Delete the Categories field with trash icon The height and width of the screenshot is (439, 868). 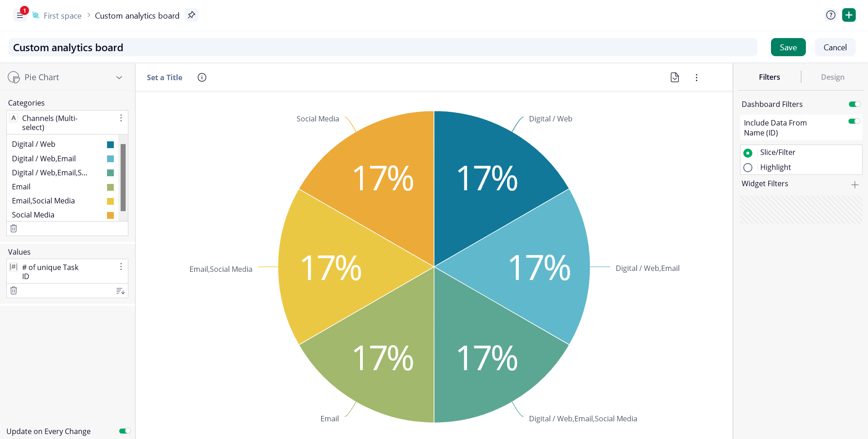[x=14, y=228]
